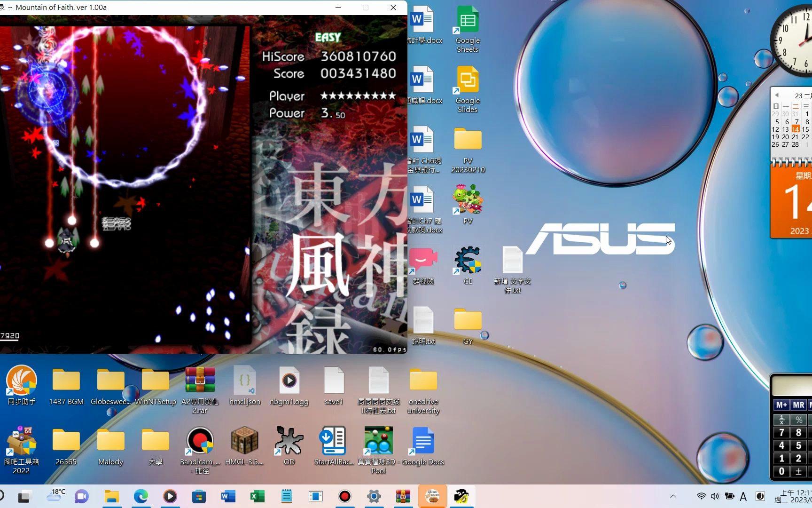The image size is (812, 508).
Task: Open the Task View taskbar button
Action: tap(24, 496)
